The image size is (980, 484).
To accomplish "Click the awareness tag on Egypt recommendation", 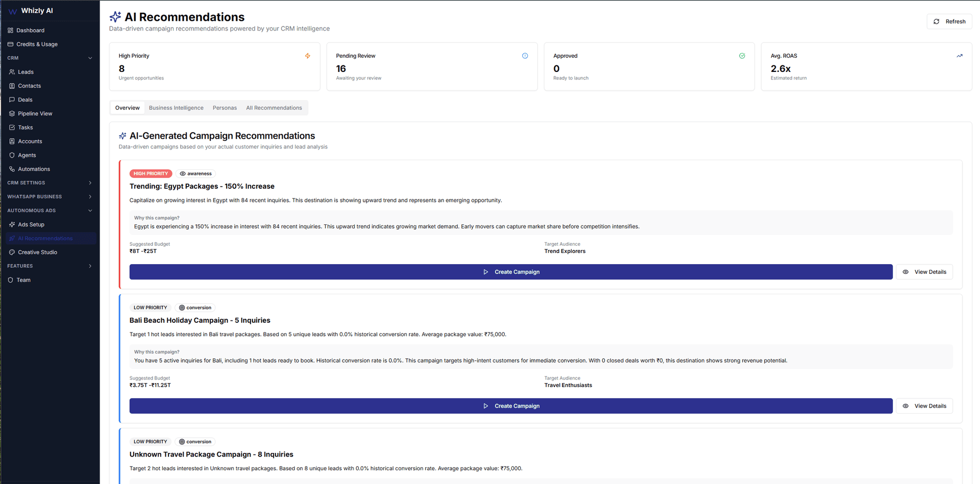I will 196,173.
